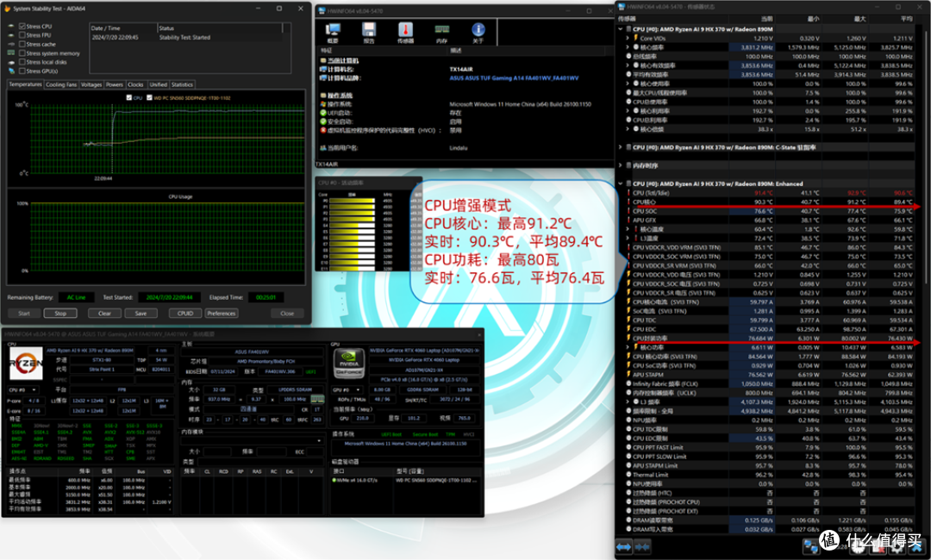This screenshot has height=560, width=931.
Task: Select the Stability Test: Started log row
Action: pyautogui.click(x=187, y=37)
